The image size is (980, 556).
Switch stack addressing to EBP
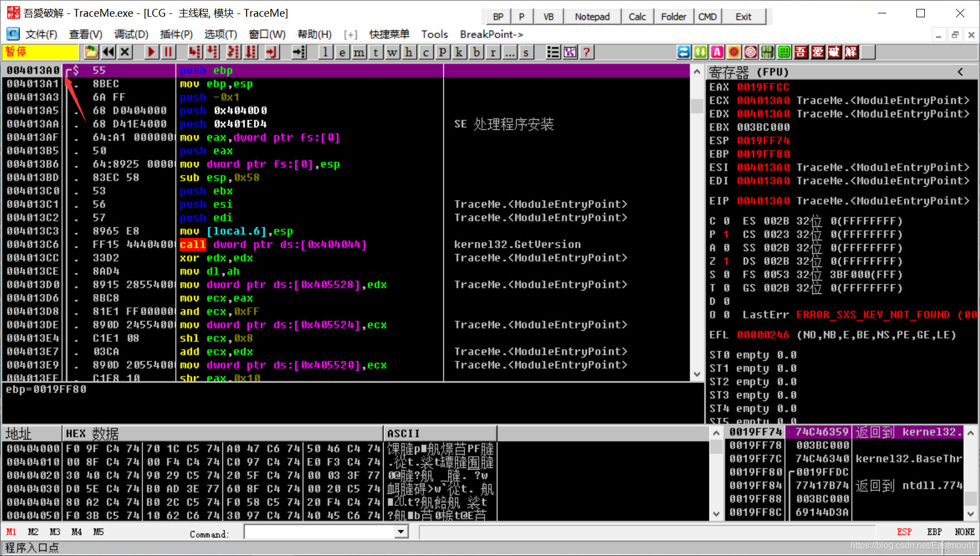(934, 532)
